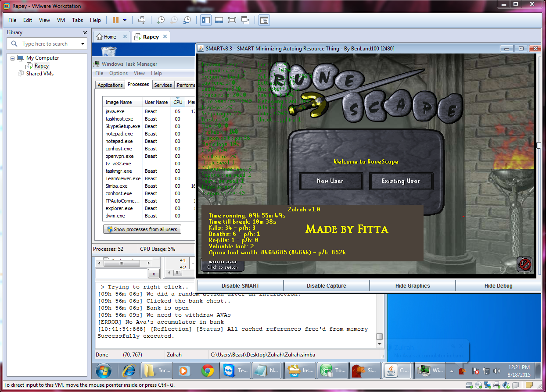Select the Simba.exe process row
The height and width of the screenshot is (392, 546).
149,186
